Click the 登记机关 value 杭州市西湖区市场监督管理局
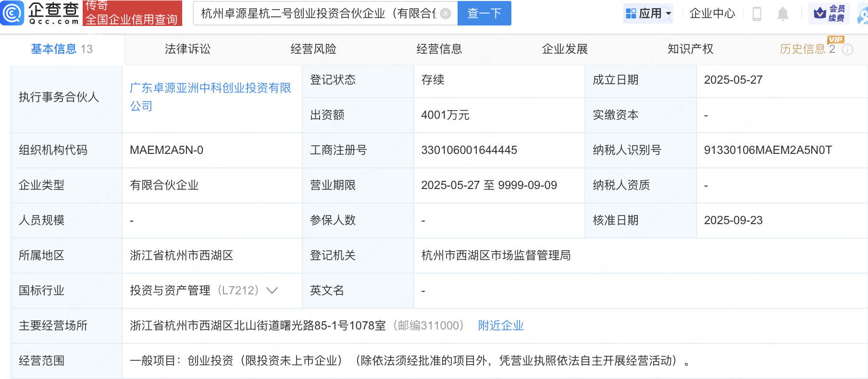Viewport: 868px width, 379px height. [496, 255]
